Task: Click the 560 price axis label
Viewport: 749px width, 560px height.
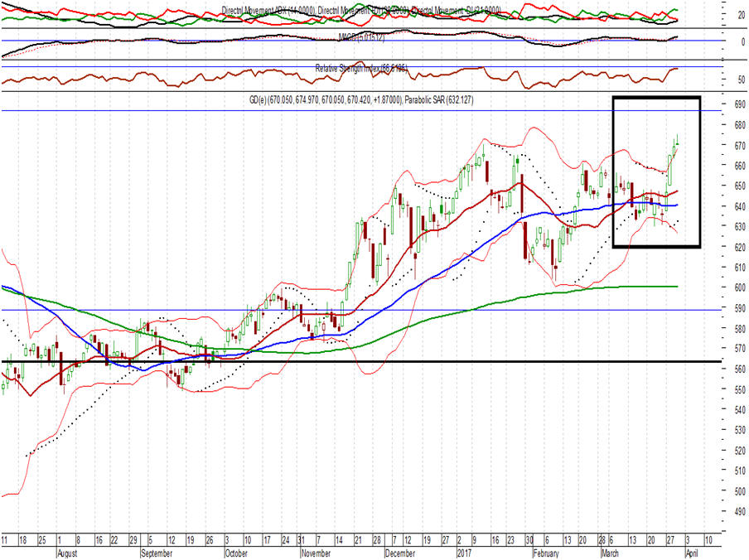Action: click(x=740, y=369)
